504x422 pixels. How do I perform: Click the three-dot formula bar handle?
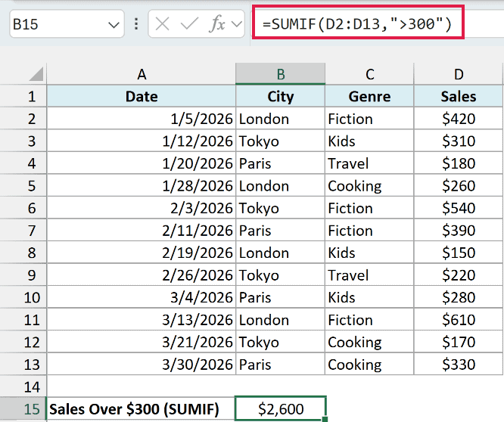click(136, 24)
